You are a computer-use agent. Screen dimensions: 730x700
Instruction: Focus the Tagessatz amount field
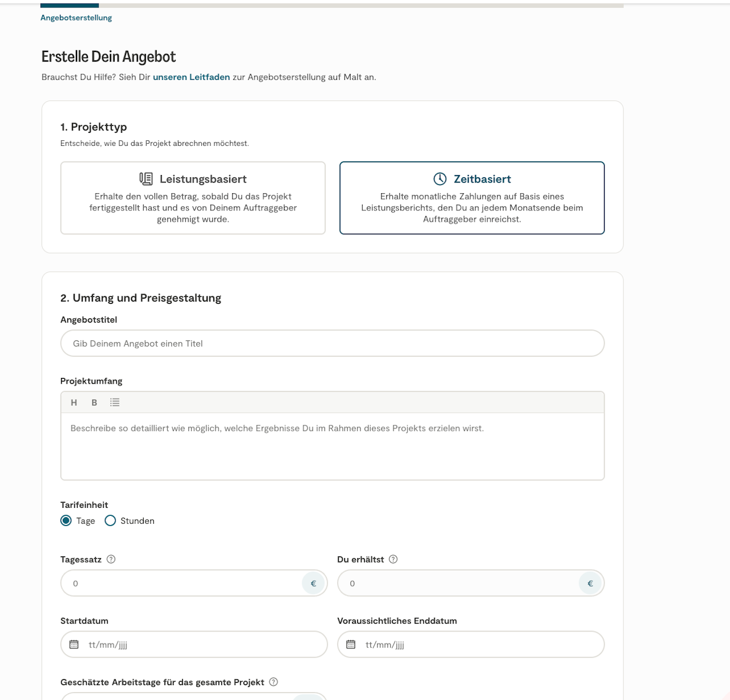tap(182, 583)
